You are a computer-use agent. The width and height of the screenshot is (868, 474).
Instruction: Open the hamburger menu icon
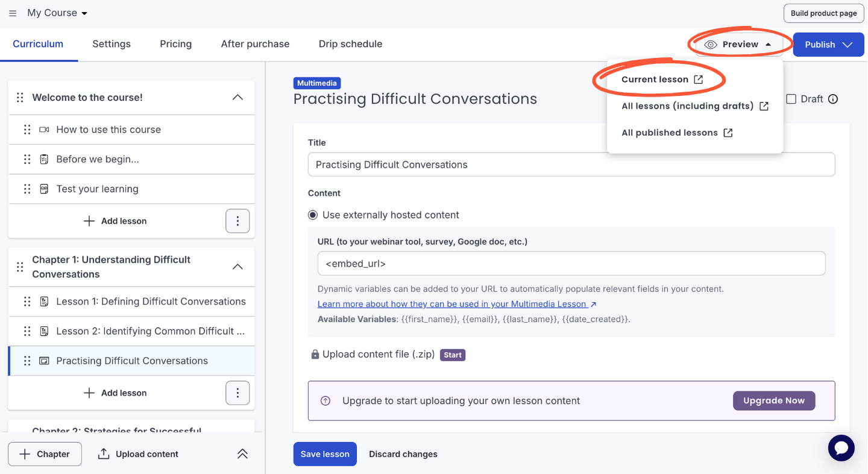pyautogui.click(x=13, y=13)
